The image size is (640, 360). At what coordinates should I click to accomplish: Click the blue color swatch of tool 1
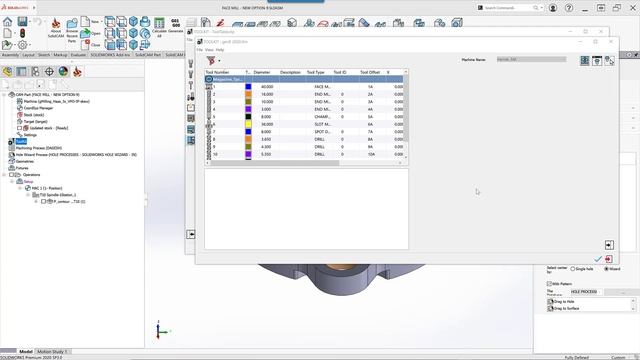(248, 87)
